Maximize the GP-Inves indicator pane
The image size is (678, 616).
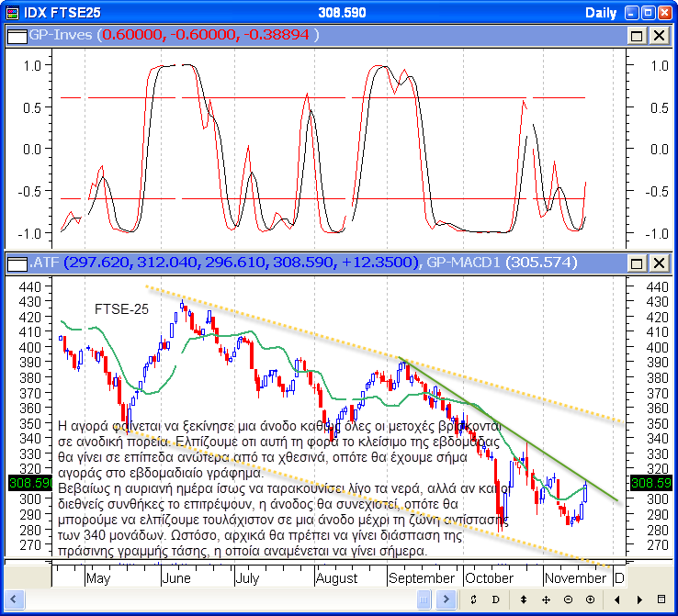point(637,35)
